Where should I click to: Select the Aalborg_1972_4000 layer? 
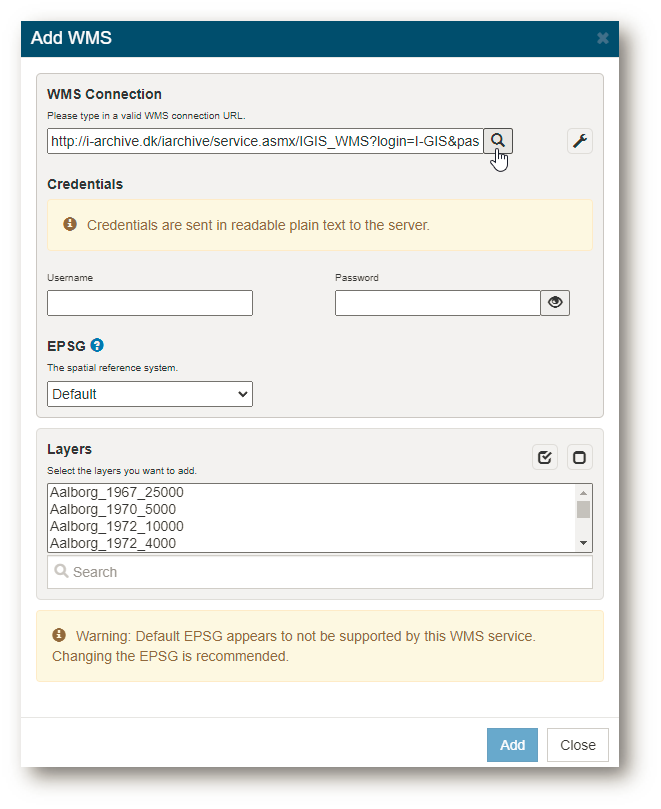click(113, 543)
